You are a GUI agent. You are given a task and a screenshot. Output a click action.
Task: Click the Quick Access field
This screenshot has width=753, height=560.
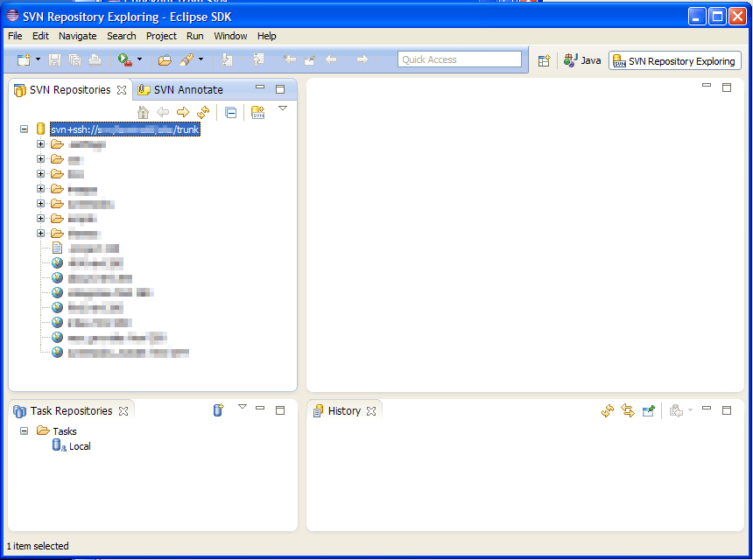pos(459,59)
